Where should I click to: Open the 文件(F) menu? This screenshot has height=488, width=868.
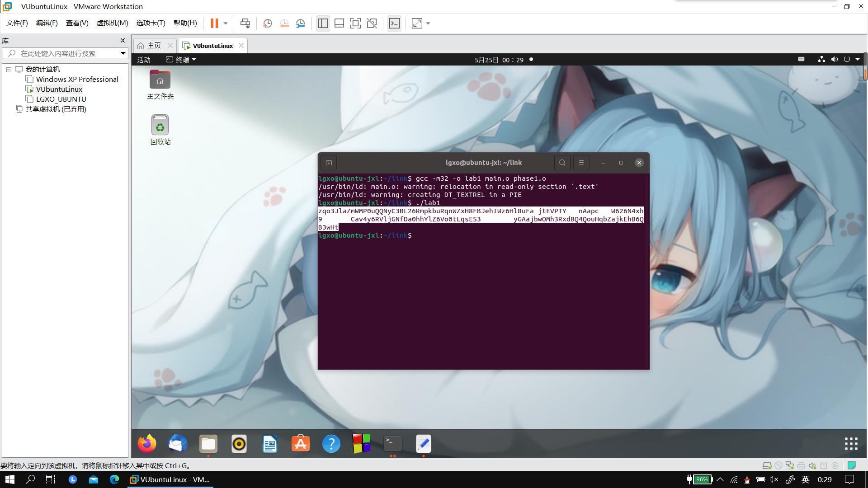(17, 23)
